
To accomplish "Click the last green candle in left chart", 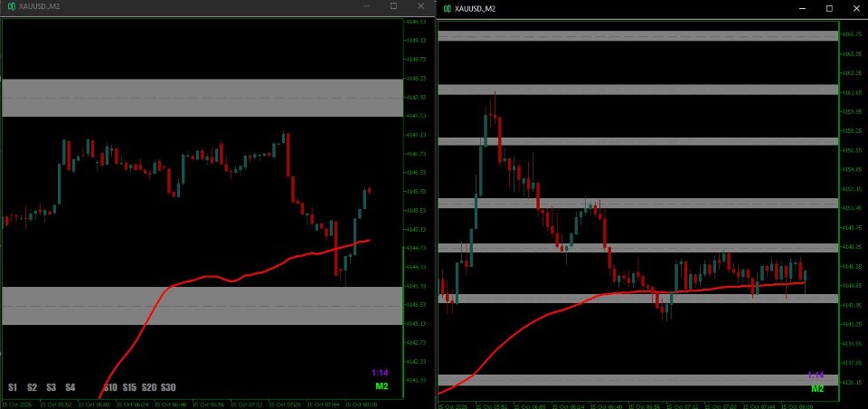I will pyautogui.click(x=365, y=198).
